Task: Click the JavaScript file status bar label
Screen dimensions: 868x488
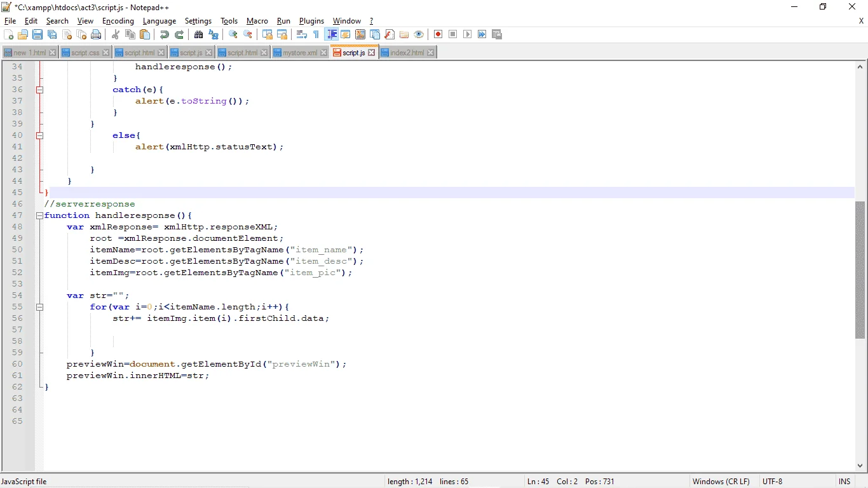Action: [24, 482]
